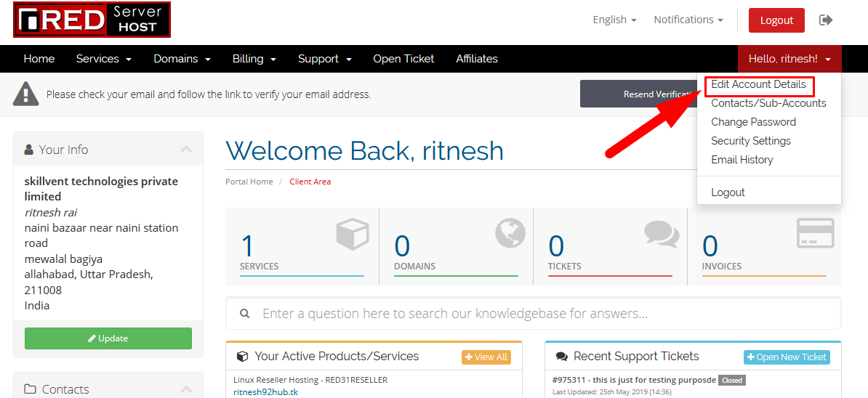Open the English language dropdown
The width and height of the screenshot is (868, 398).
pos(614,20)
